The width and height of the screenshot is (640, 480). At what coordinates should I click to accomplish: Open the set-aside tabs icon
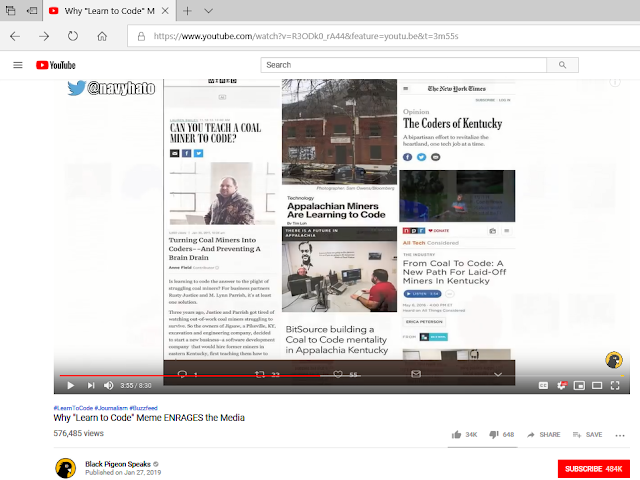[11, 11]
